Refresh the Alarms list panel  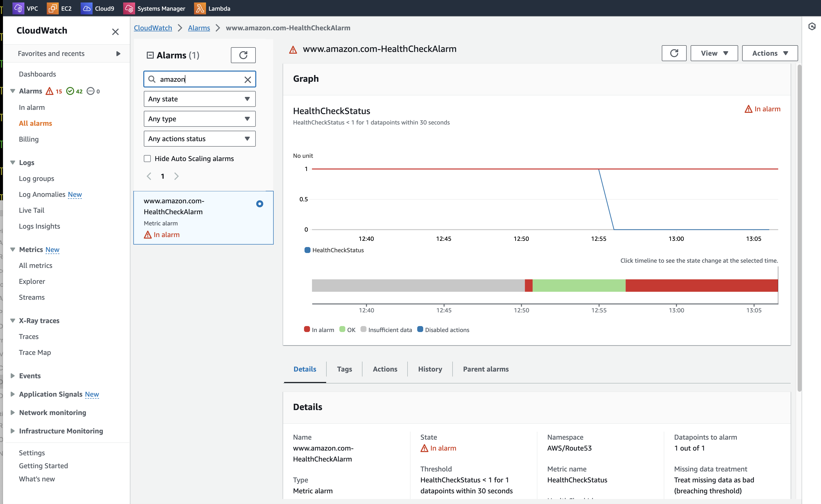pos(243,55)
